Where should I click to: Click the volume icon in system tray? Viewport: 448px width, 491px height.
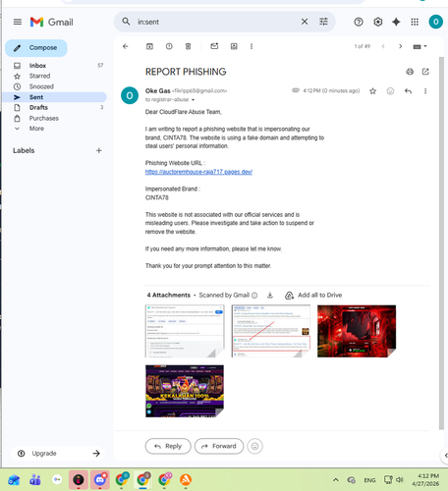click(399, 480)
